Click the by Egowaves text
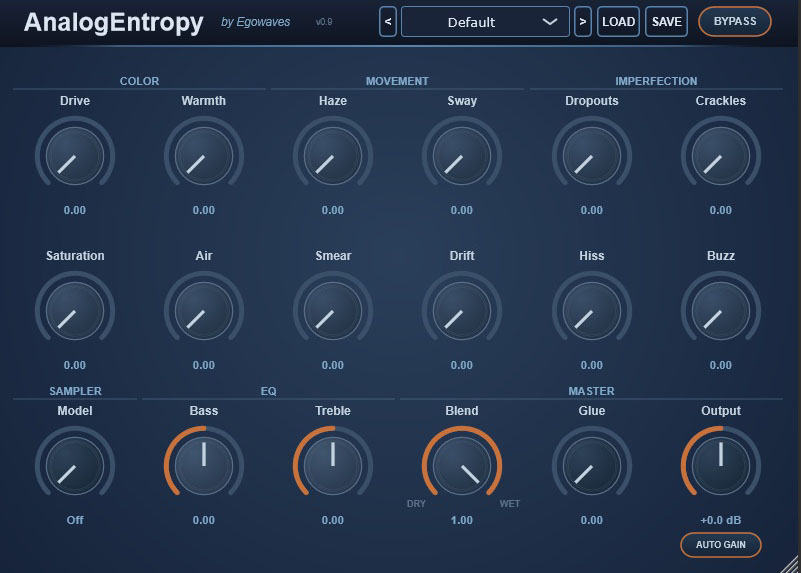Image resolution: width=801 pixels, height=573 pixels. [x=255, y=22]
